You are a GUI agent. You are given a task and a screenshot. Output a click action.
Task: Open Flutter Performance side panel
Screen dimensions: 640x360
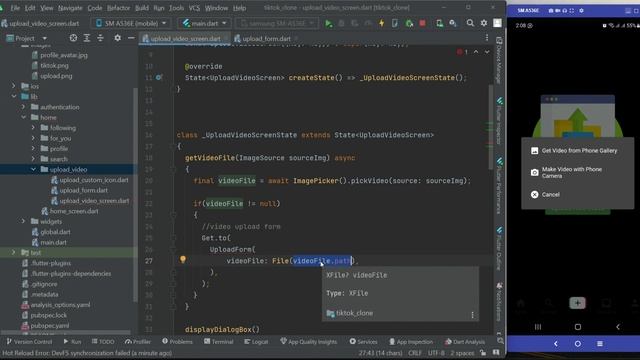(x=499, y=186)
